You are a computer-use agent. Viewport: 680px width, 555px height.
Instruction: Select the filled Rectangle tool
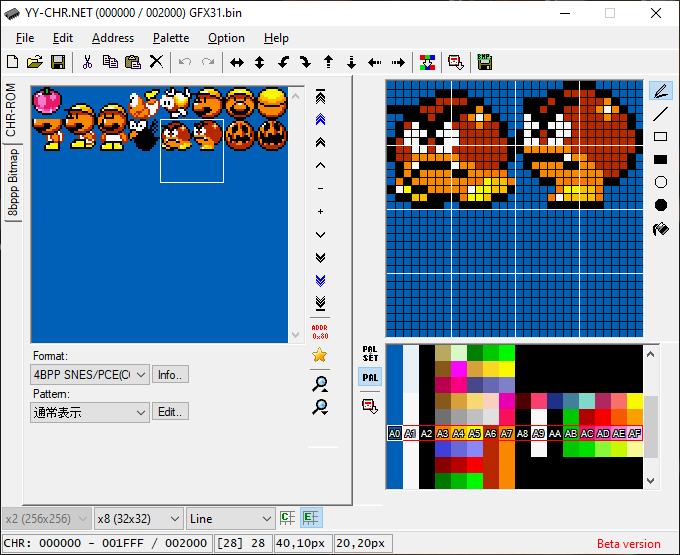point(660,160)
